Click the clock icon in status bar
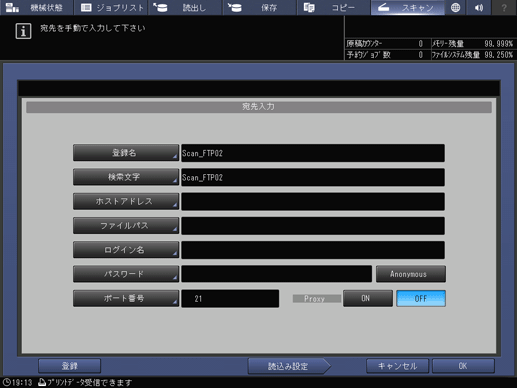This screenshot has width=517, height=388. click(x=7, y=382)
